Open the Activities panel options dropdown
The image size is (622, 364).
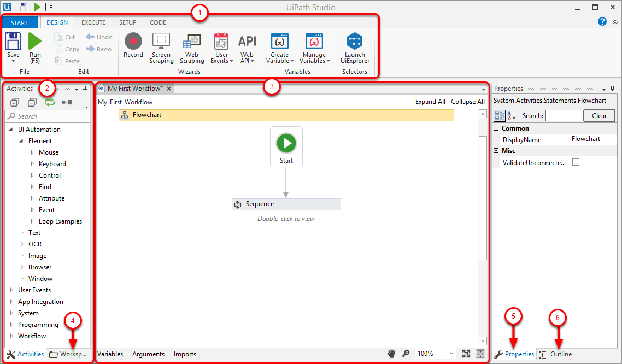click(x=77, y=89)
